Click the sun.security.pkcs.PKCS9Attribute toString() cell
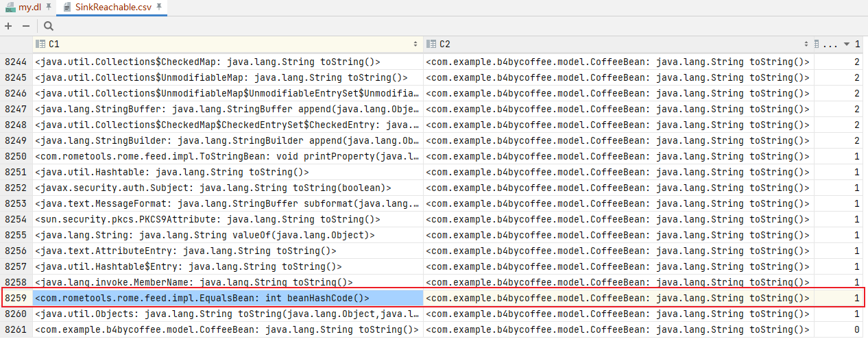Viewport: 868px width, 341px height. click(228, 219)
